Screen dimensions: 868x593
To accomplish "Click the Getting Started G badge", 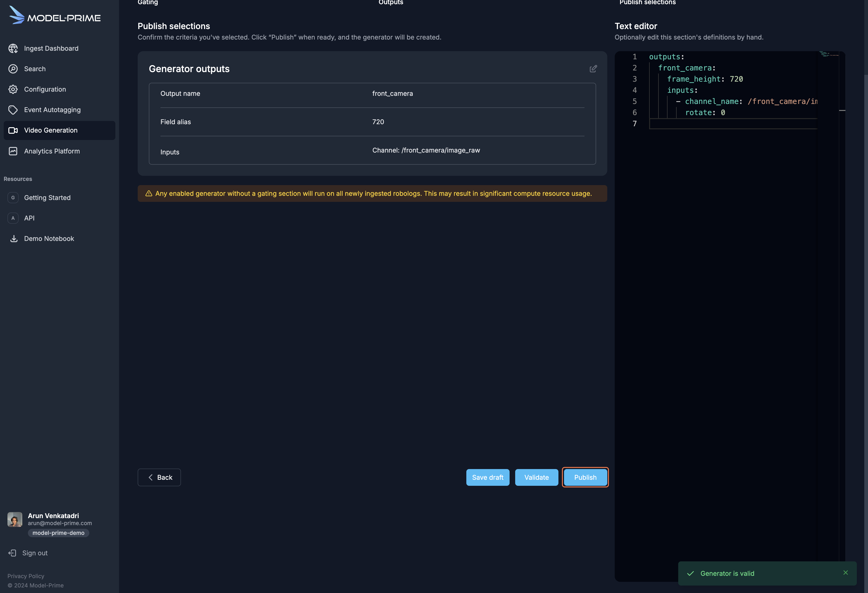I will coord(13,197).
